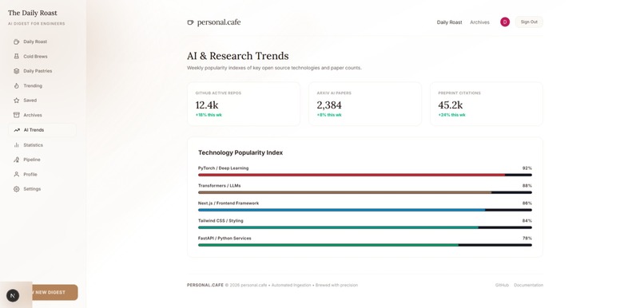Click the Profile person icon

(x=17, y=174)
